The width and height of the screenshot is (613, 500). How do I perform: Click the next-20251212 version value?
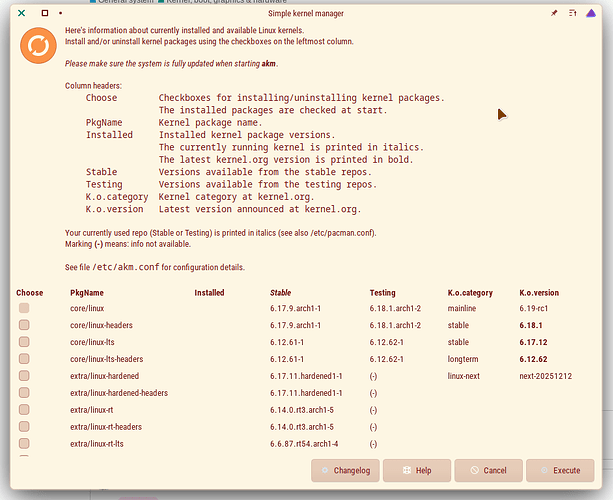pyautogui.click(x=545, y=376)
